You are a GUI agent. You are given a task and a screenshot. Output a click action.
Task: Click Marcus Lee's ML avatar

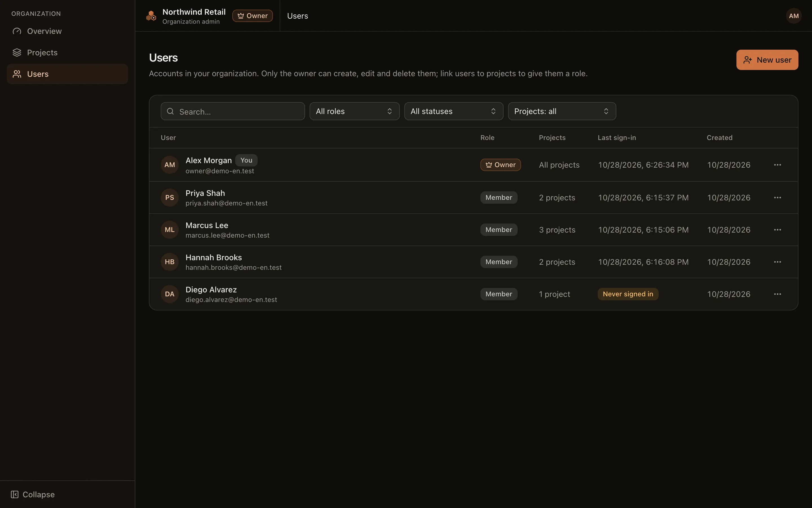point(169,230)
